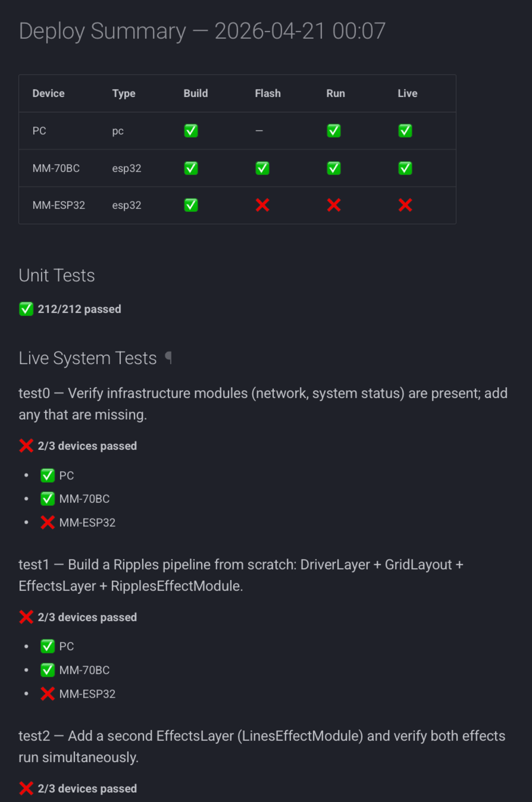
Task: Click the green checkmark beside 212/212 passed
Action: (x=26, y=309)
